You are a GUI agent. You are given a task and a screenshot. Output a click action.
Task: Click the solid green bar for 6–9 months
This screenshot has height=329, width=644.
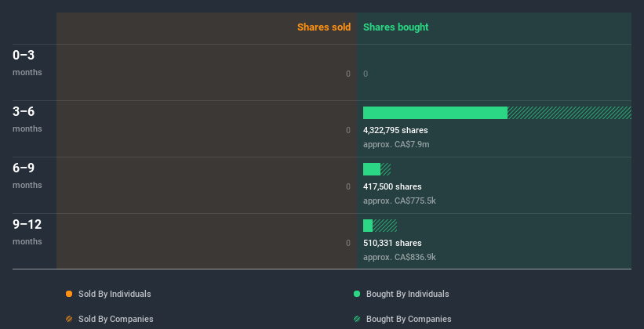pos(372,169)
